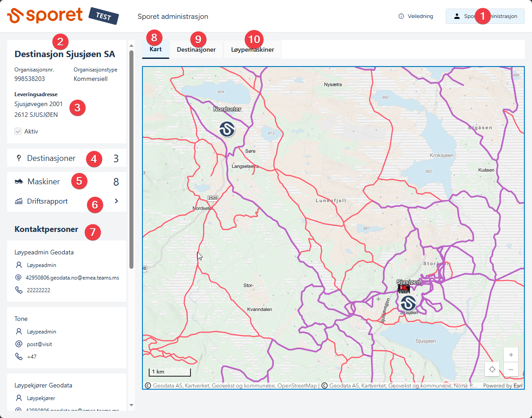
Task: Open the Destinasjoner row in sidebar
Action: (66, 158)
